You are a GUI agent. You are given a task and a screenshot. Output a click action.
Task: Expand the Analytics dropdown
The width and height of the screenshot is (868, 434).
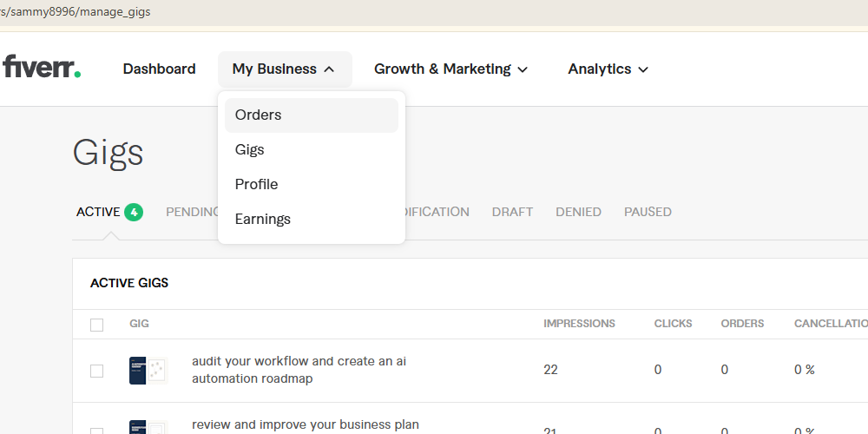(608, 69)
